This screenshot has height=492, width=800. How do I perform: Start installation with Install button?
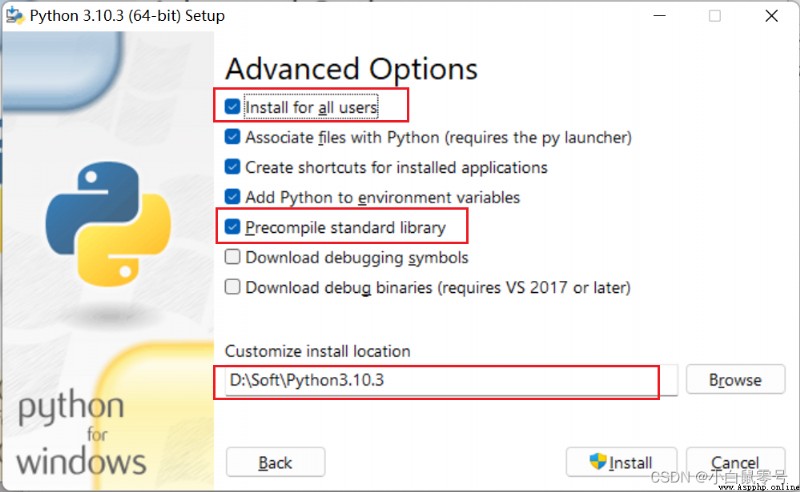pyautogui.click(x=621, y=462)
